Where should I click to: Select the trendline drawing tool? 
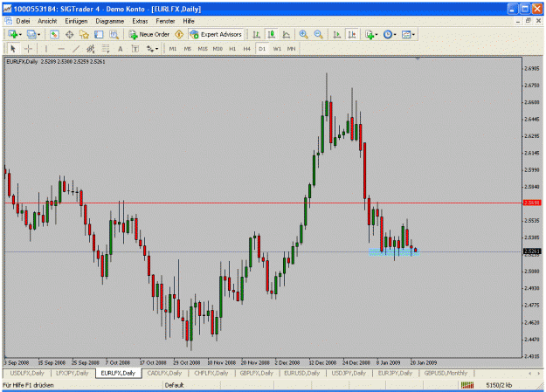(75, 49)
